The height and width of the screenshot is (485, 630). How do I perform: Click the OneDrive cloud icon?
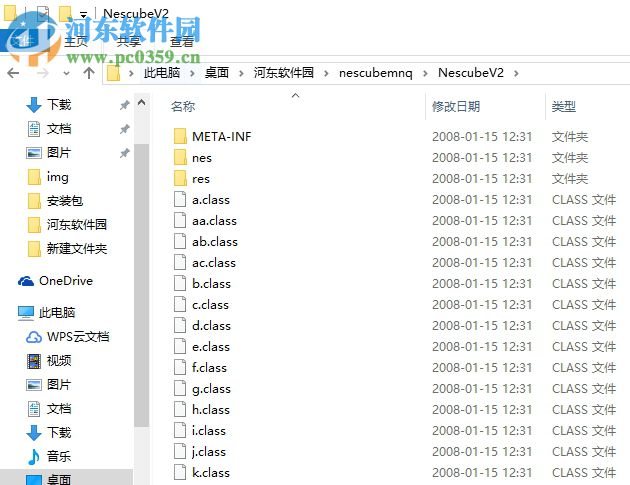(26, 281)
